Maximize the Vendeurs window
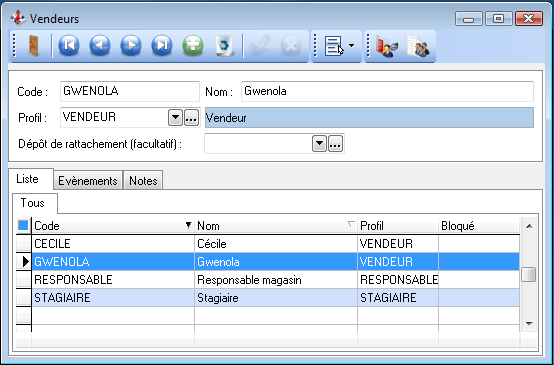The height and width of the screenshot is (365, 554). [499, 19]
